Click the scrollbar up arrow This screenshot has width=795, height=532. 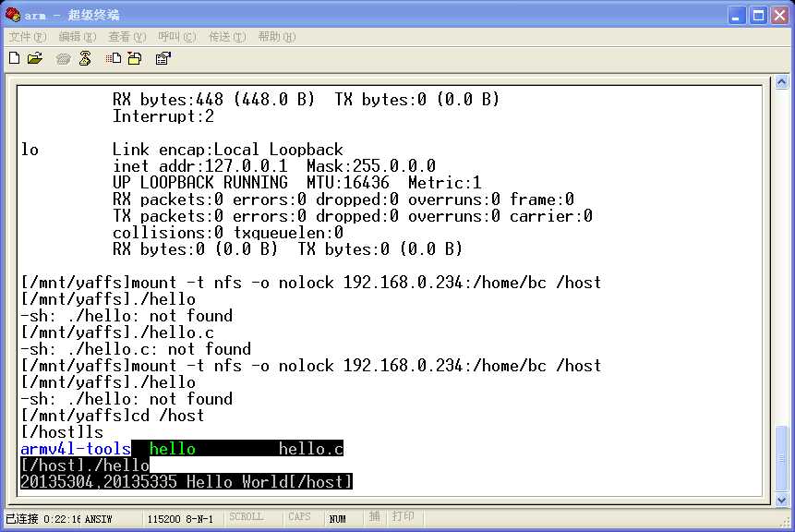[781, 81]
